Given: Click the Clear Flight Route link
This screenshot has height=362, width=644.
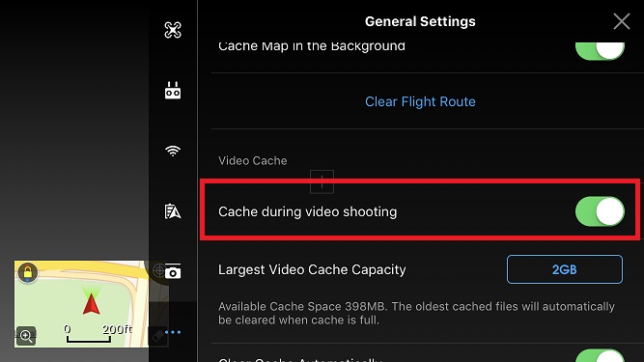Looking at the screenshot, I should click(420, 101).
